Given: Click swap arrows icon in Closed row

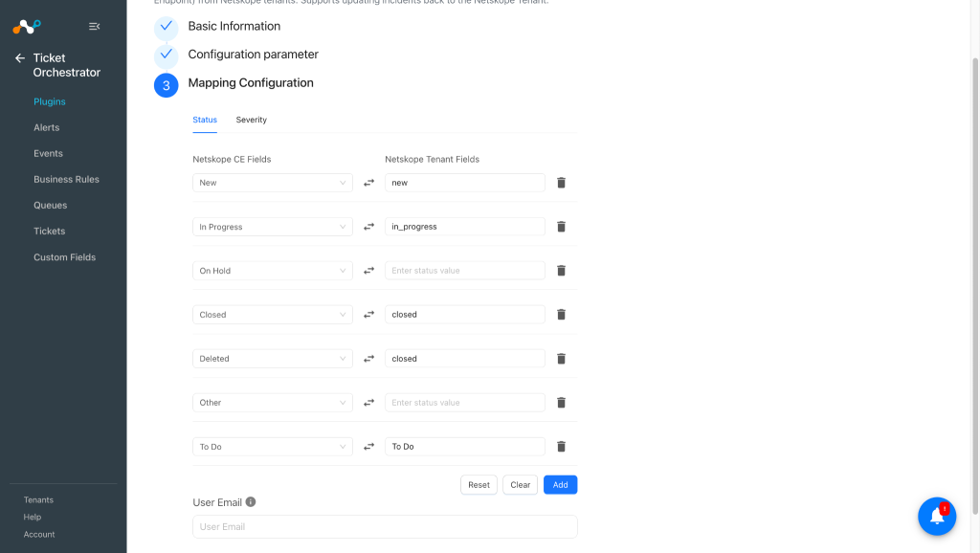Looking at the screenshot, I should pyautogui.click(x=368, y=315).
